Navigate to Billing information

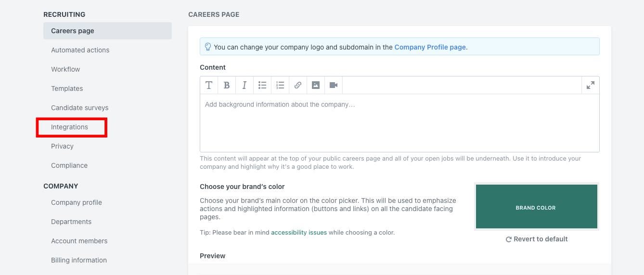79,260
